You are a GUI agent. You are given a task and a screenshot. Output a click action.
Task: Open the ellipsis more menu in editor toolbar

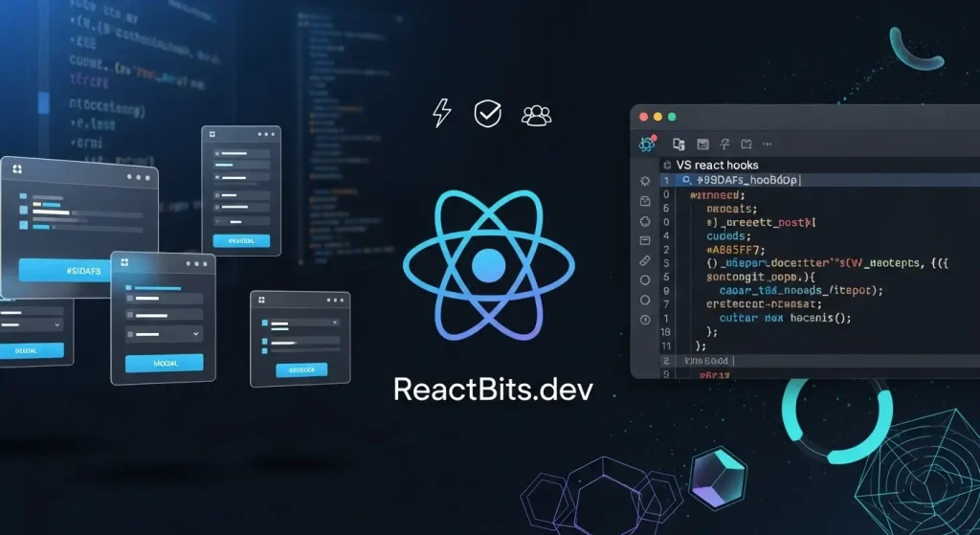(x=768, y=145)
